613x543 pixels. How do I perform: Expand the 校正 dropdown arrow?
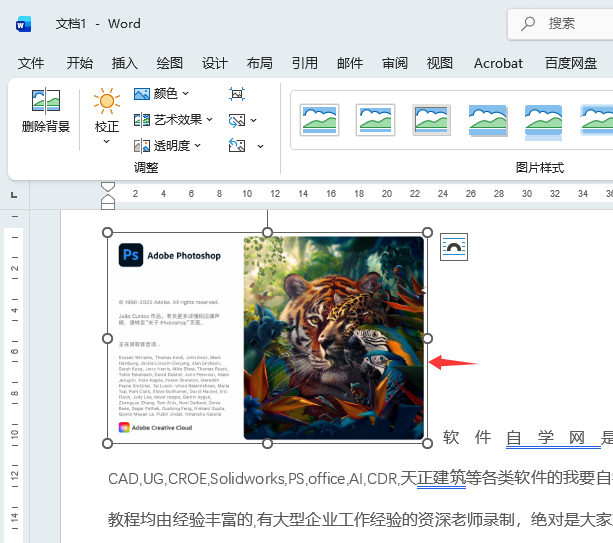click(x=106, y=142)
